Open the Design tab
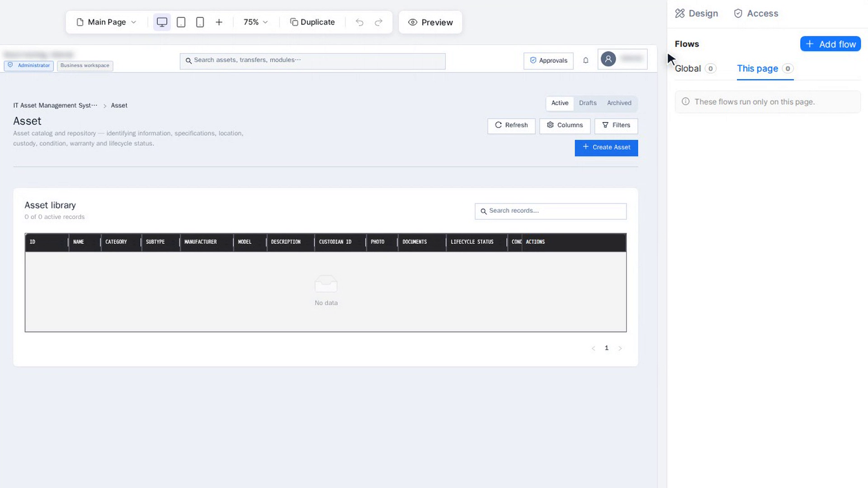 click(697, 14)
